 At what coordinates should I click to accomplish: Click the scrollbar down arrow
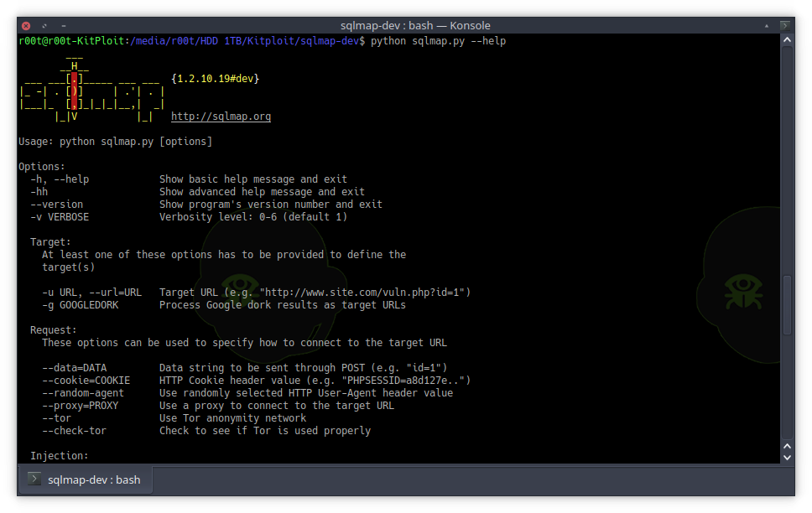click(787, 455)
